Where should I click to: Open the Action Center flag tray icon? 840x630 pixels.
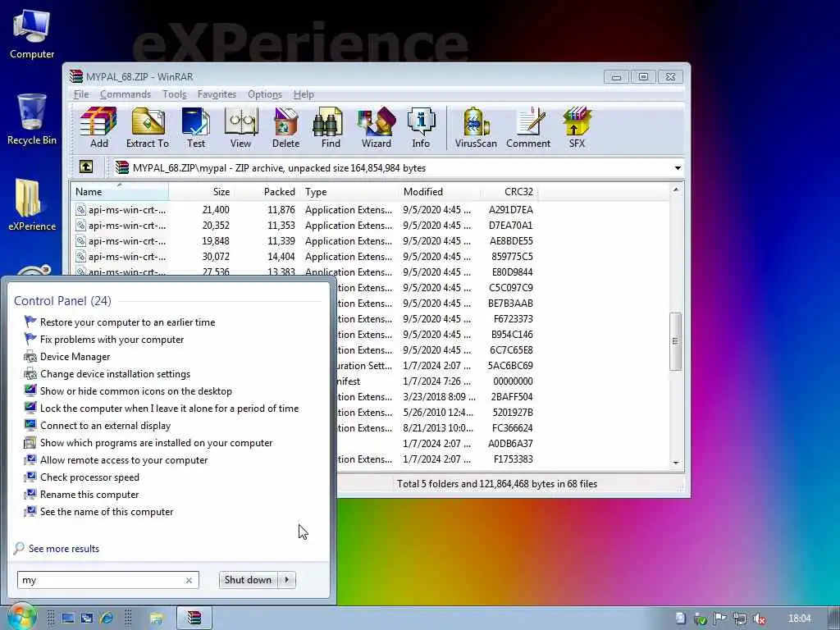tap(720, 619)
